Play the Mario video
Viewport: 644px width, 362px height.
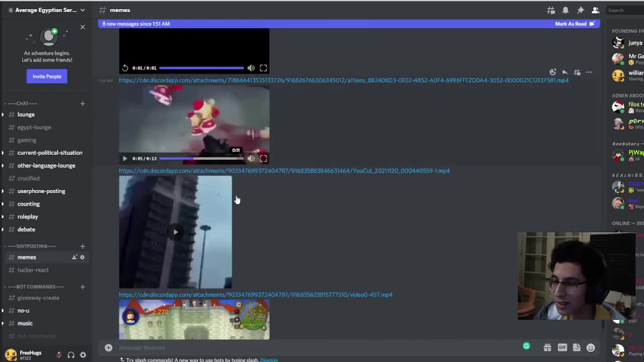click(x=125, y=158)
